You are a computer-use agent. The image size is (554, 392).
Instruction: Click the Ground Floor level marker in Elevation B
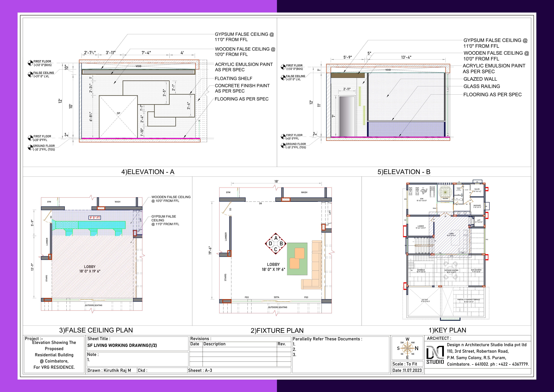tap(283, 146)
